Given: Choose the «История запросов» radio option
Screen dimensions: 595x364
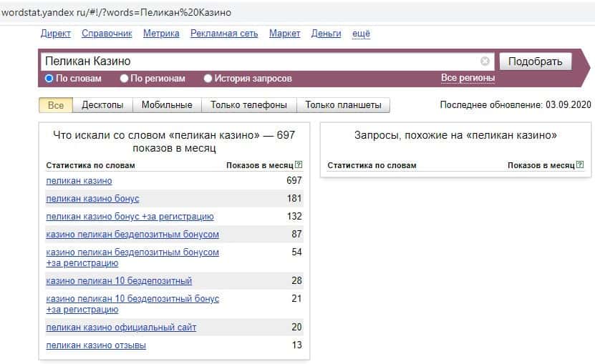Looking at the screenshot, I should click(x=208, y=79).
